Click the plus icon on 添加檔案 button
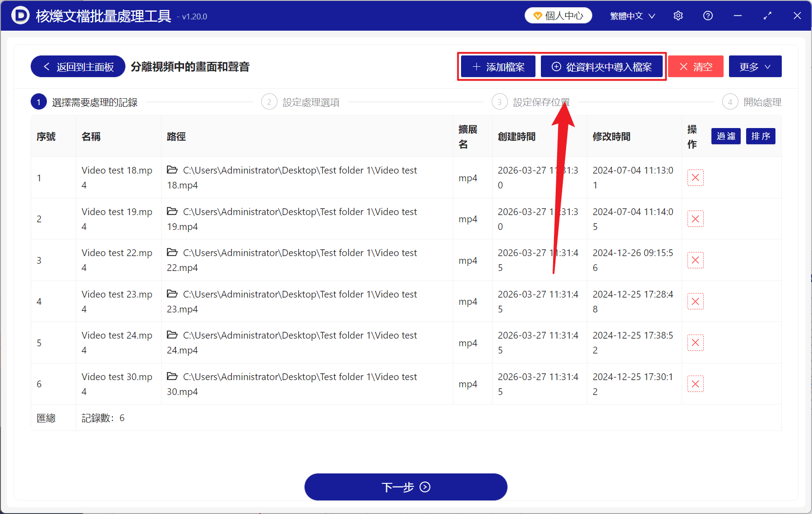This screenshot has width=812, height=514. 476,66
